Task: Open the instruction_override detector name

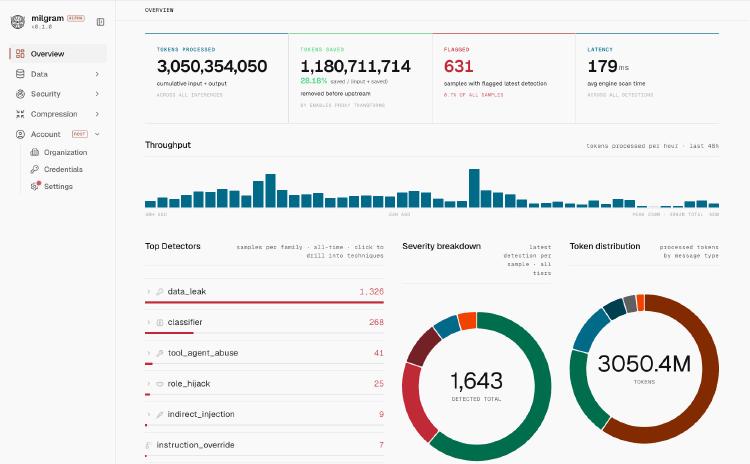Action: click(195, 445)
